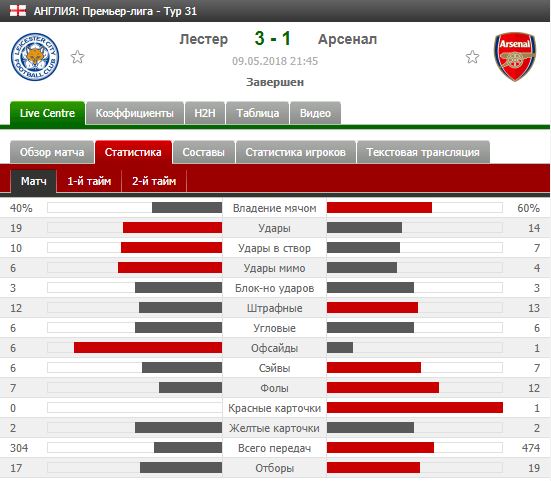Image resolution: width=551 pixels, height=481 pixels.
Task: Select the Матч statistics period
Action: pos(33,181)
